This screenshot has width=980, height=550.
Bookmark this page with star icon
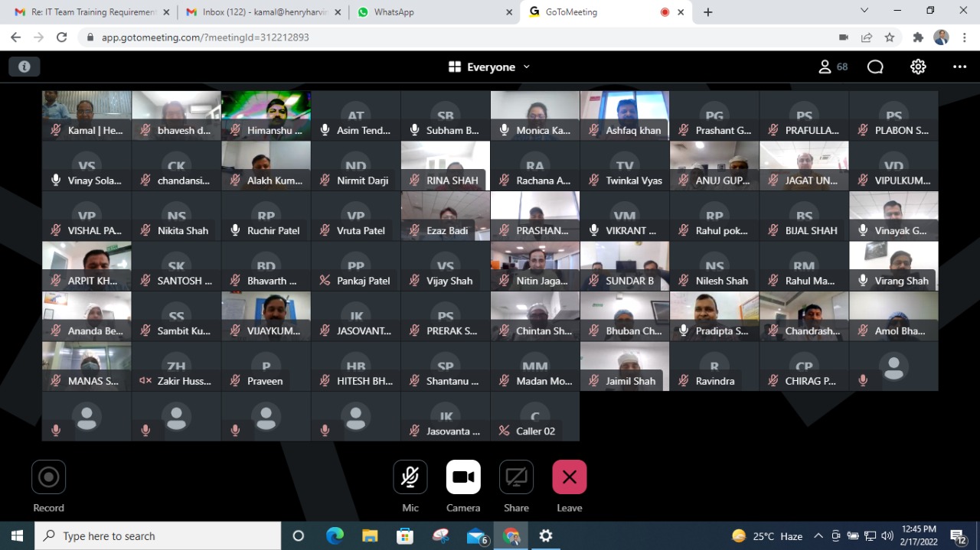click(x=890, y=37)
